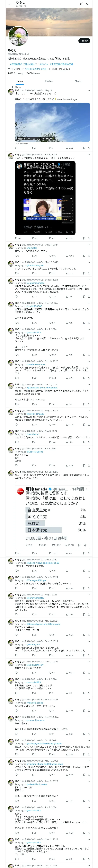Bookmark the pinned post
This screenshot has height=868, width=98.
click(84, 148)
